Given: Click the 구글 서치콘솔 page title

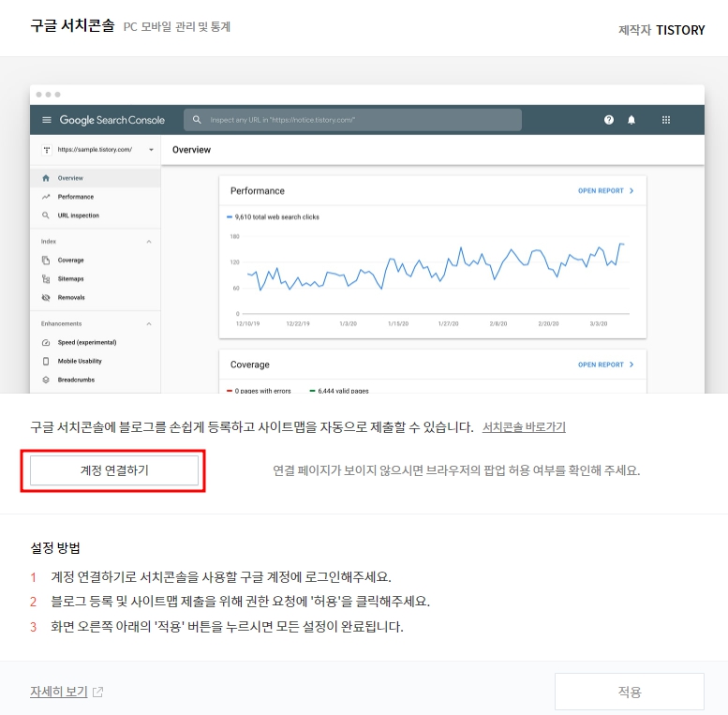Looking at the screenshot, I should [x=72, y=25].
